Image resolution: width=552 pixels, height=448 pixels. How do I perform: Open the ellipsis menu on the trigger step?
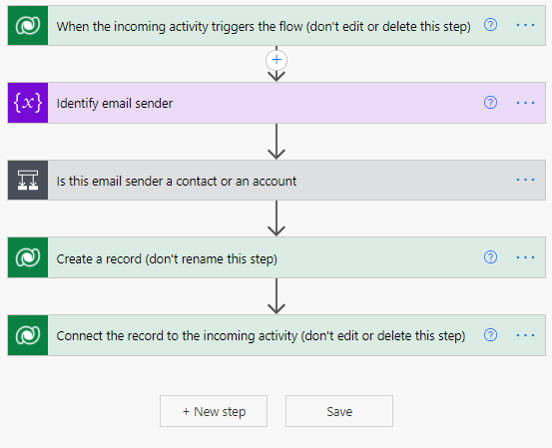[525, 25]
